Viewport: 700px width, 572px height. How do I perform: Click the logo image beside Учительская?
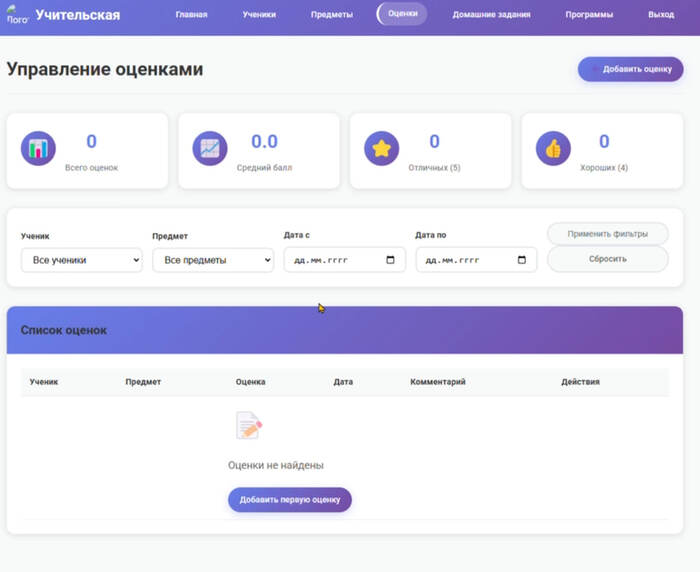click(x=17, y=15)
